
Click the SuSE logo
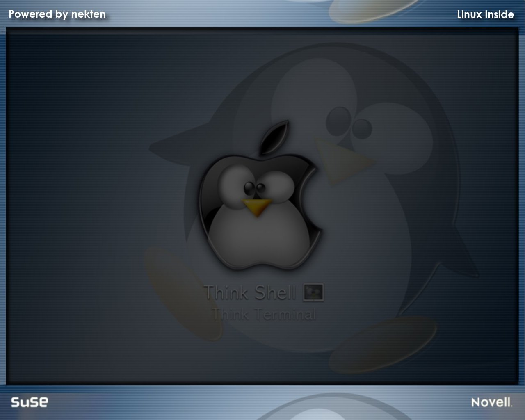(x=29, y=402)
